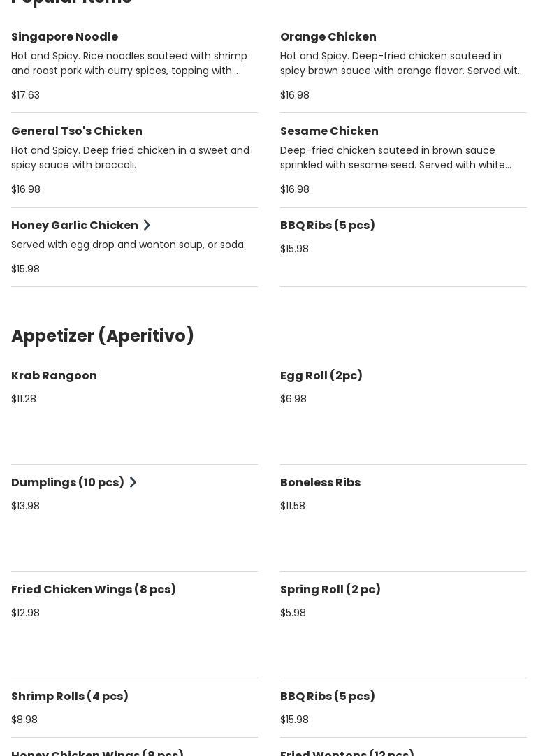
Task: Open the Krab Rangoon appetizer
Action: 54,375
